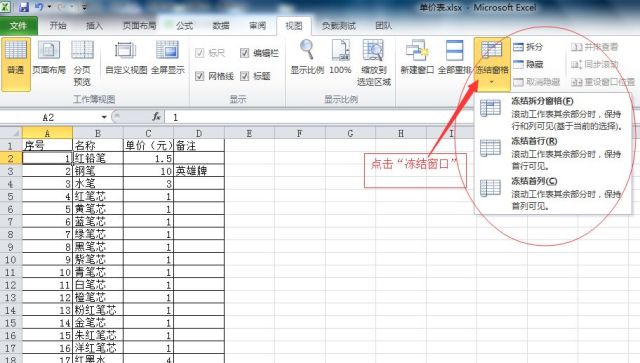Click the Hide (隐藏) window button
Image resolution: width=640 pixels, height=363 pixels.
(528, 64)
